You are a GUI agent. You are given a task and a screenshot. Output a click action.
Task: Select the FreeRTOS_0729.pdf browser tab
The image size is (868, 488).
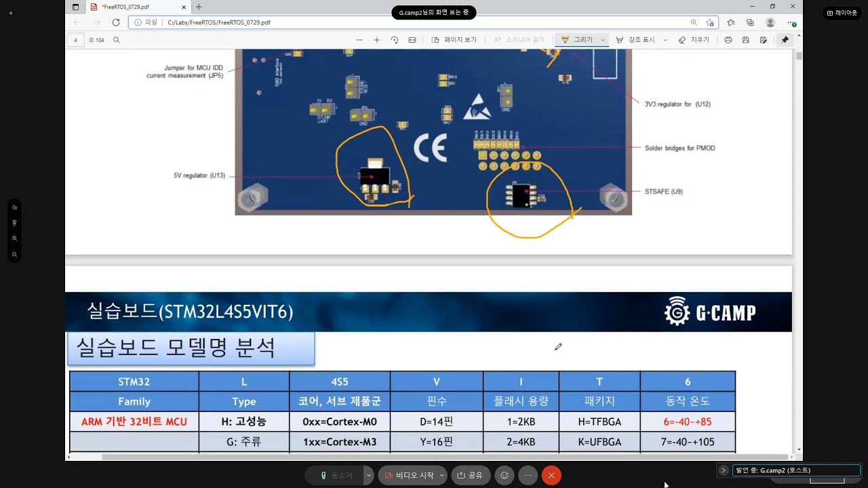[140, 7]
